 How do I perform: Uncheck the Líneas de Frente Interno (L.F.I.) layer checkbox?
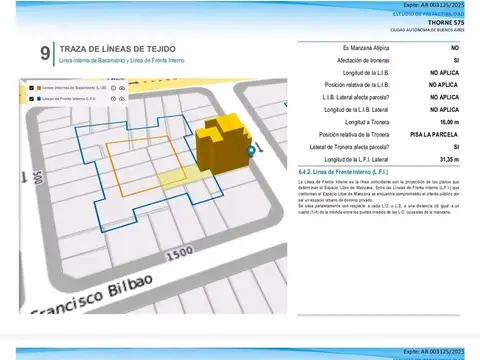pyautogui.click(x=31, y=99)
